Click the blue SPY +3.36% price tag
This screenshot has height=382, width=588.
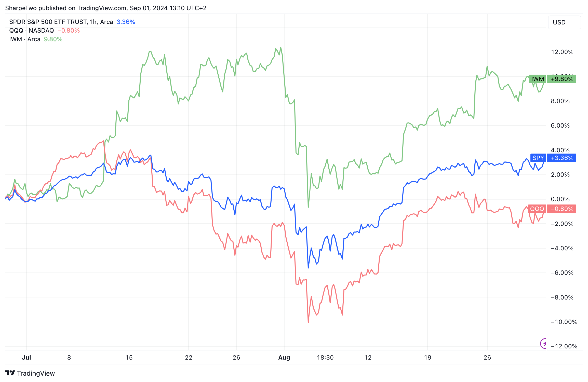(x=553, y=158)
